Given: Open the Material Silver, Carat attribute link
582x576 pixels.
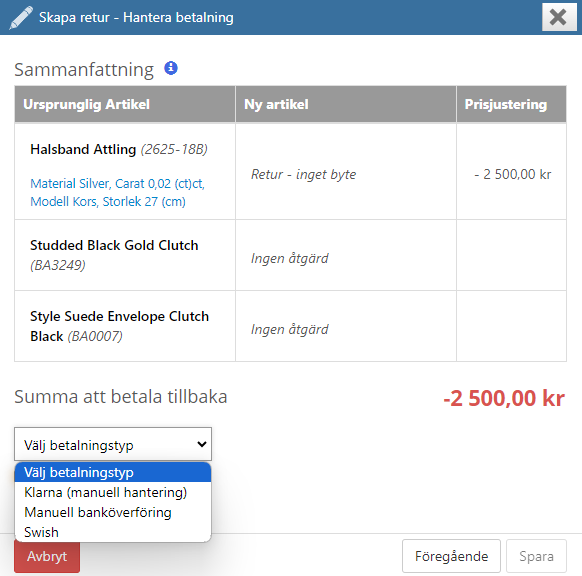Looking at the screenshot, I should [x=117, y=183].
